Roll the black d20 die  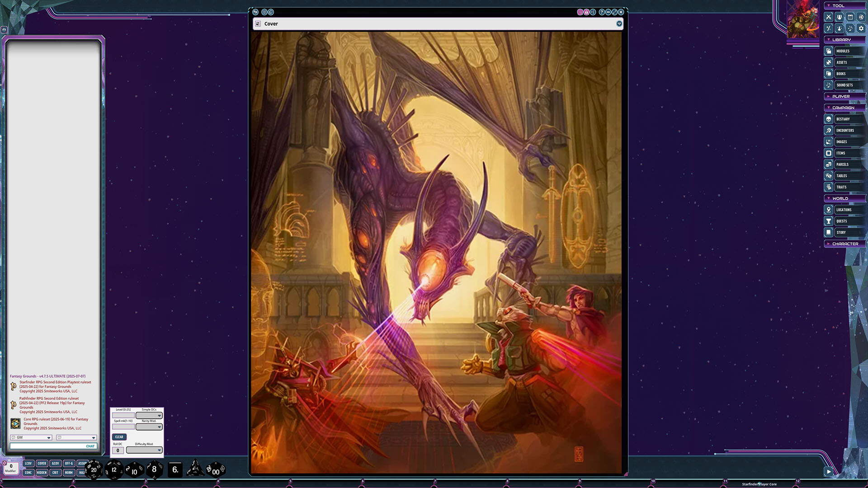93,469
